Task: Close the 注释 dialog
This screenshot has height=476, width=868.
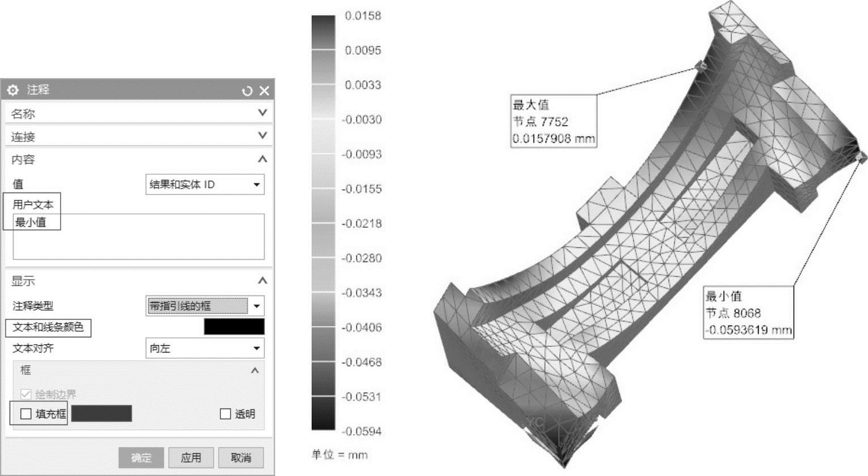Action: [264, 91]
